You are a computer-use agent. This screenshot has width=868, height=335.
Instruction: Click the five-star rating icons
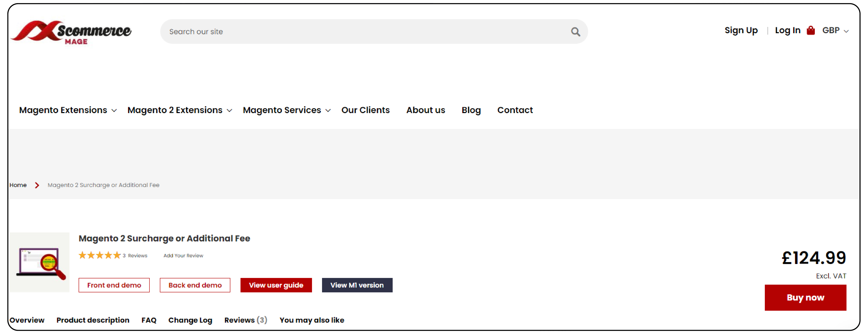tap(99, 255)
